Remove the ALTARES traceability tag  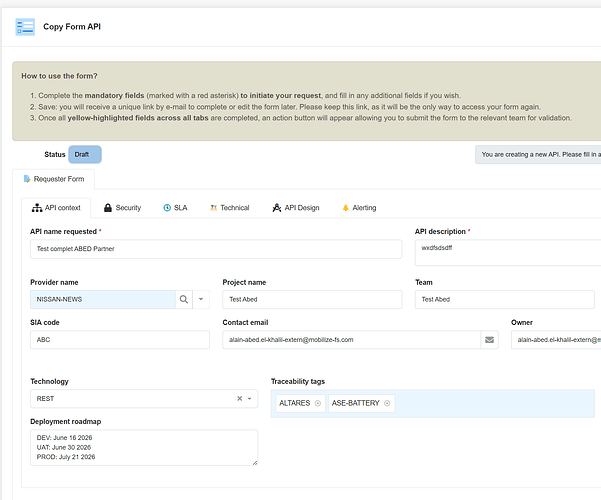pos(318,403)
